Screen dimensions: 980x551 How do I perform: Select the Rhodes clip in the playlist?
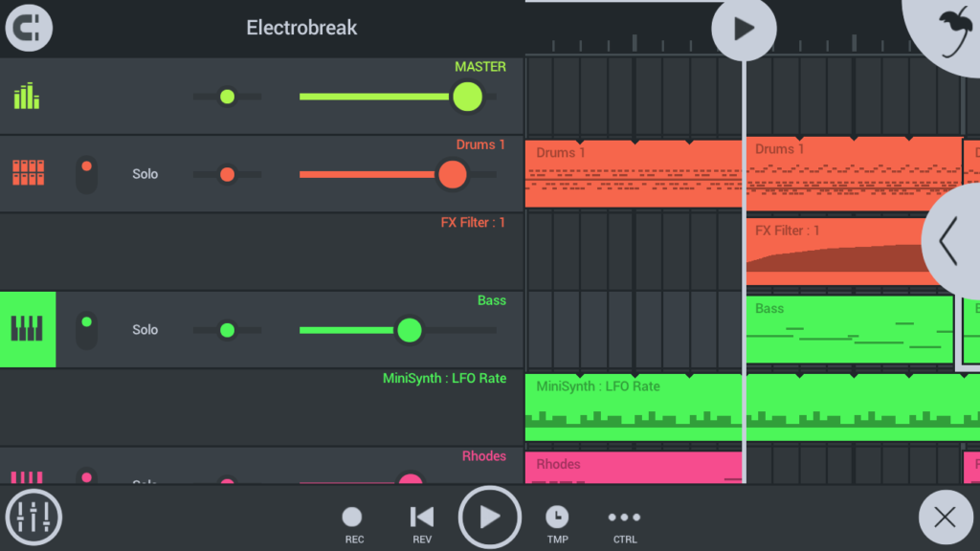pos(634,467)
